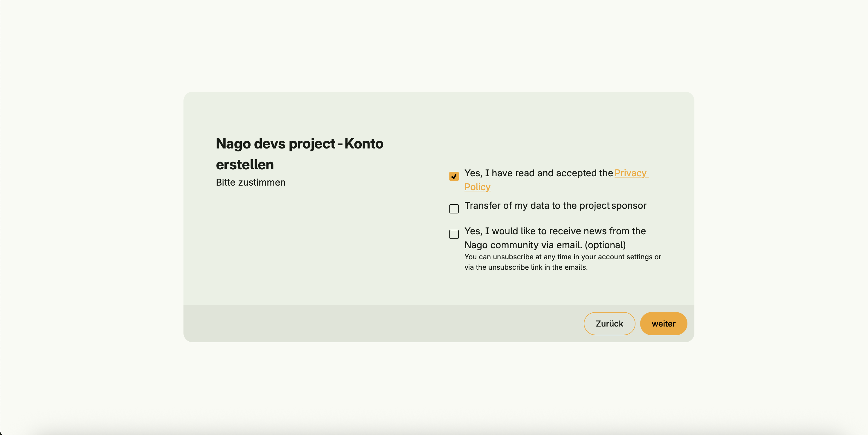Viewport: 868px width, 435px height.
Task: Click the word 'Privacy' in the orange link
Action: pyautogui.click(x=630, y=173)
